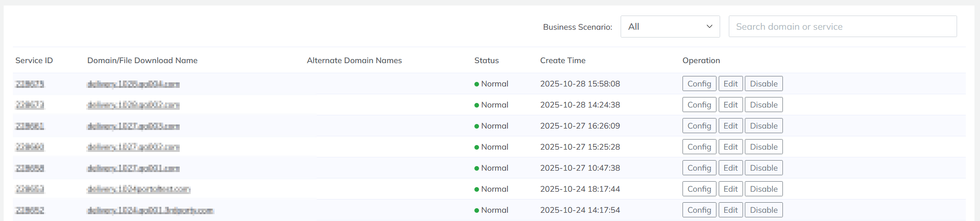The width and height of the screenshot is (980, 221).
Task: Select the chevron arrow in the All dropdown
Action: click(709, 27)
